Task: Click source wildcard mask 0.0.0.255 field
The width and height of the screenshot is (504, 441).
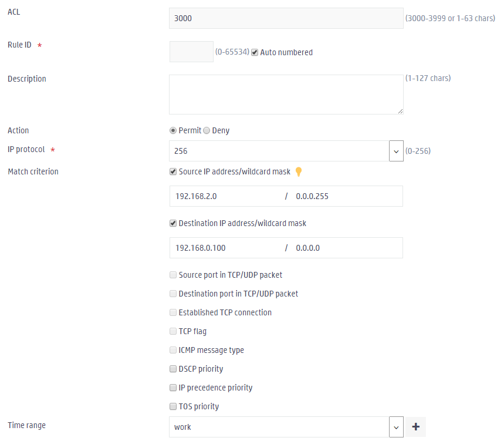Action: point(347,196)
